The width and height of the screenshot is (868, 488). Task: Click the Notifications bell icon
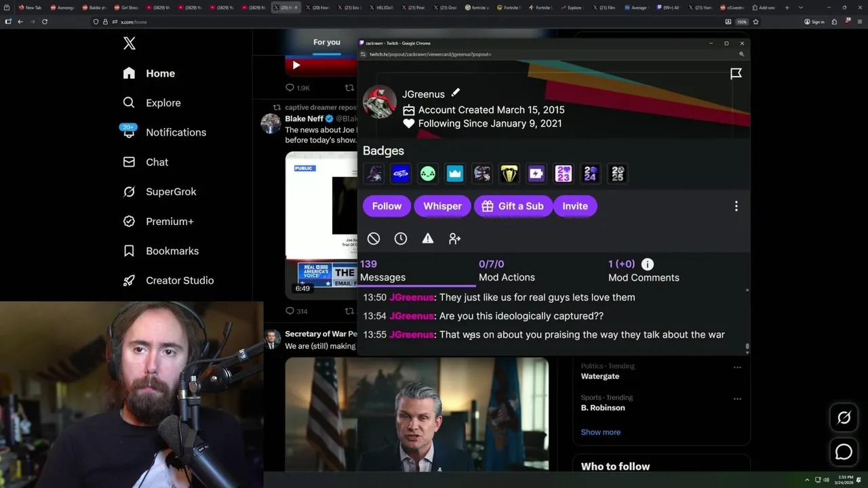129,131
